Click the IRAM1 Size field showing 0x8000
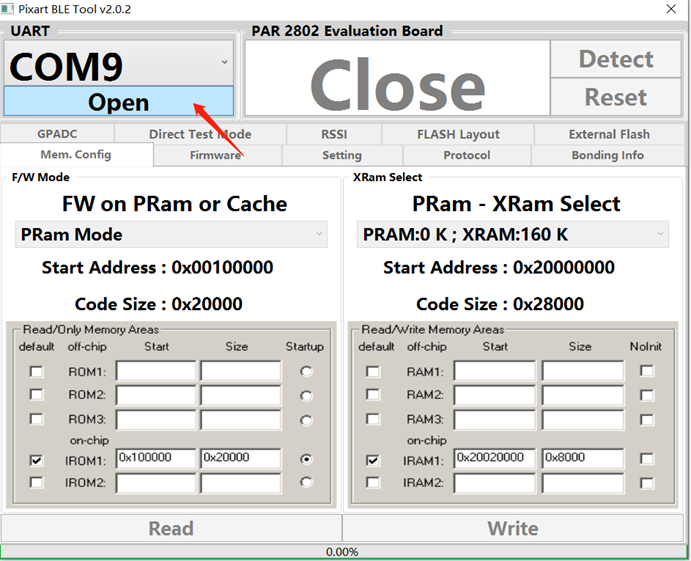This screenshot has height=561, width=691. tap(583, 458)
